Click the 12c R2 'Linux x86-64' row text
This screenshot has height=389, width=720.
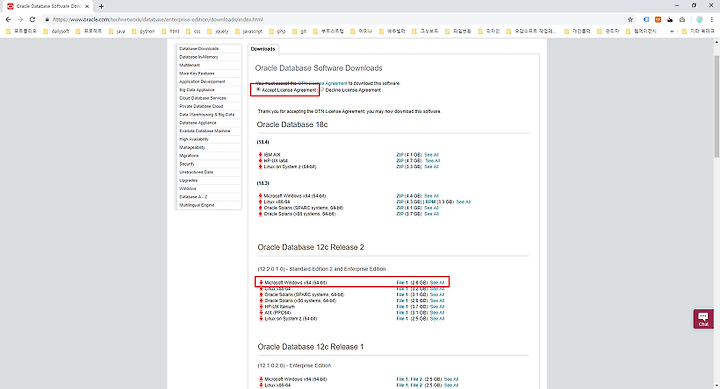[x=278, y=288]
